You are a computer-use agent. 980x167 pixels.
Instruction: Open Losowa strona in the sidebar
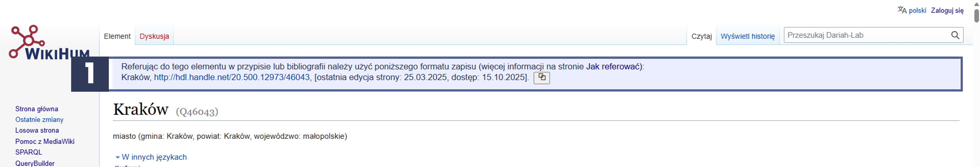(37, 130)
